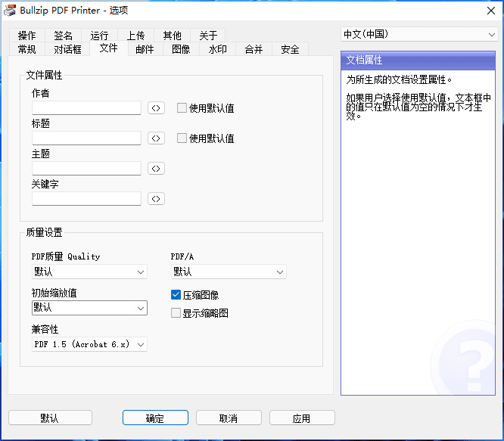The height and width of the screenshot is (441, 504).
Task: Expand the PDF/A dropdown
Action: (x=228, y=272)
